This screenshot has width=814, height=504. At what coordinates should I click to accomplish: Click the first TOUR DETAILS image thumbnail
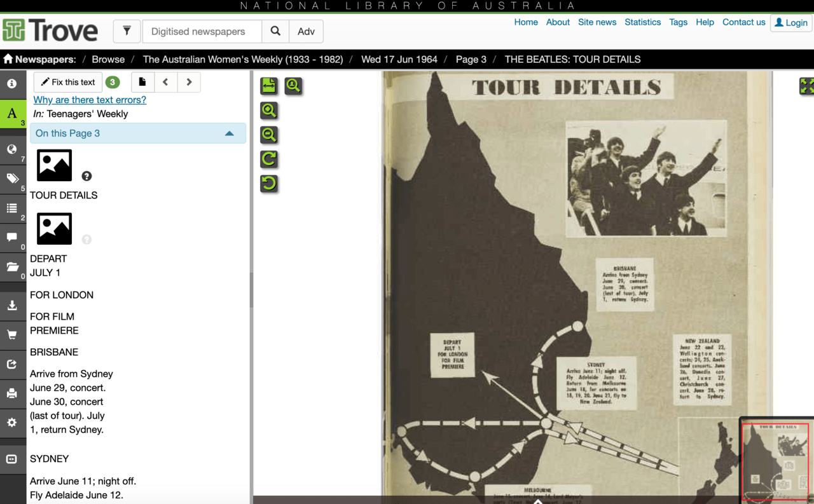55,165
